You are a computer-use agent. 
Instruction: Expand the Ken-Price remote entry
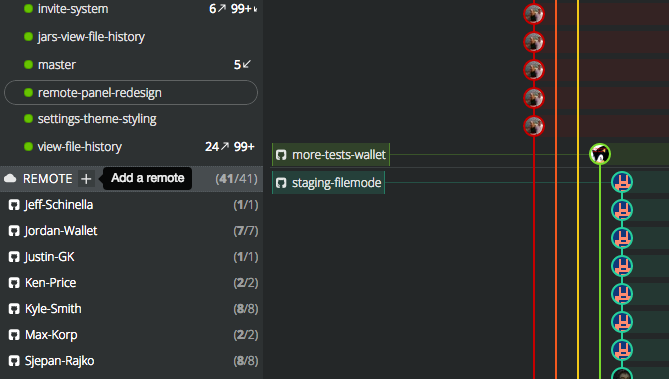pos(131,283)
